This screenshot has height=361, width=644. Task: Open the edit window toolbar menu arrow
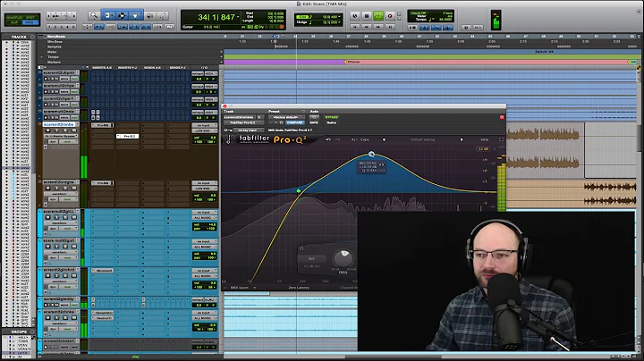[639, 11]
